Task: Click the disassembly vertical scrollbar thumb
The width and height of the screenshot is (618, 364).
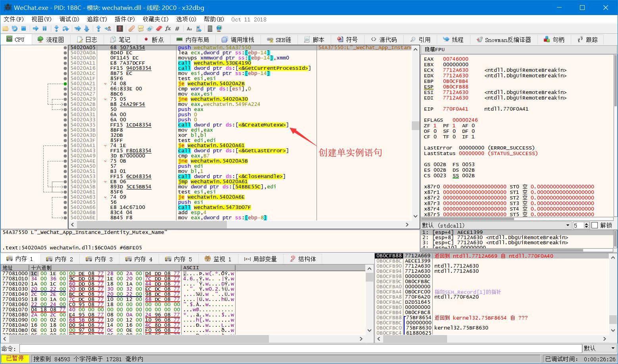Action: click(415, 125)
